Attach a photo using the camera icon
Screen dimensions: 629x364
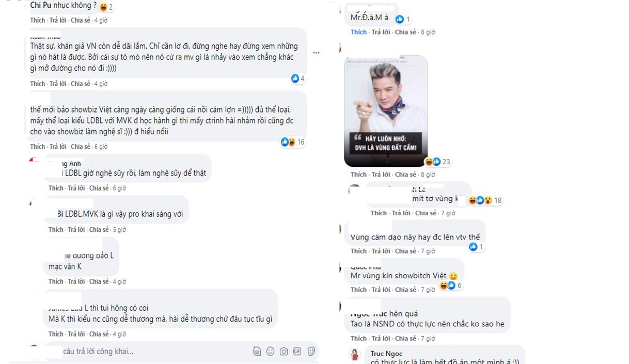coord(284,352)
